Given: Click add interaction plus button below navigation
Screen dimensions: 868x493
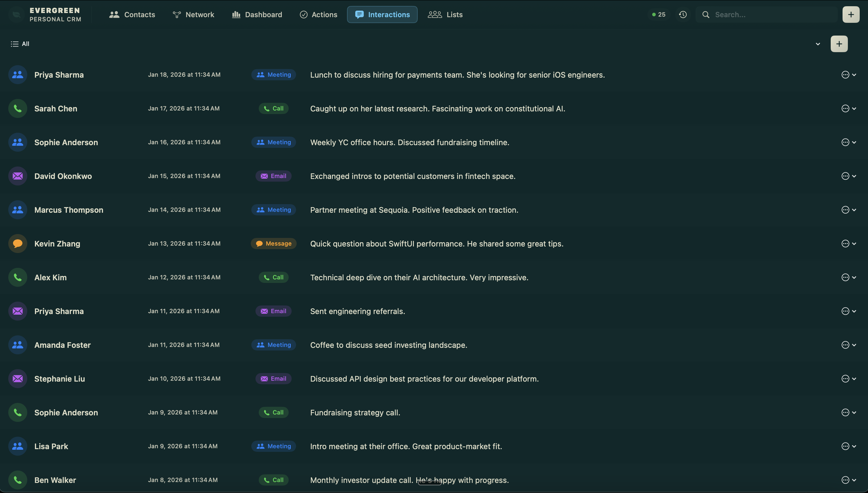Looking at the screenshot, I should click(x=839, y=44).
